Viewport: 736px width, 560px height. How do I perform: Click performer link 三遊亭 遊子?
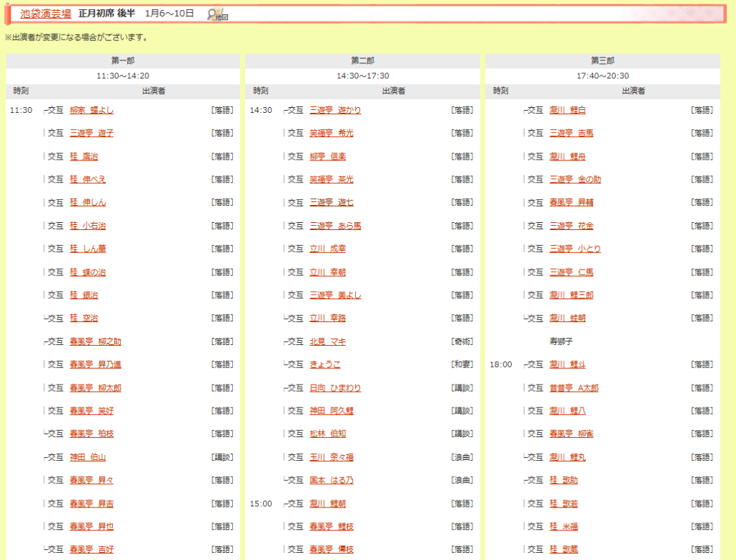[91, 133]
